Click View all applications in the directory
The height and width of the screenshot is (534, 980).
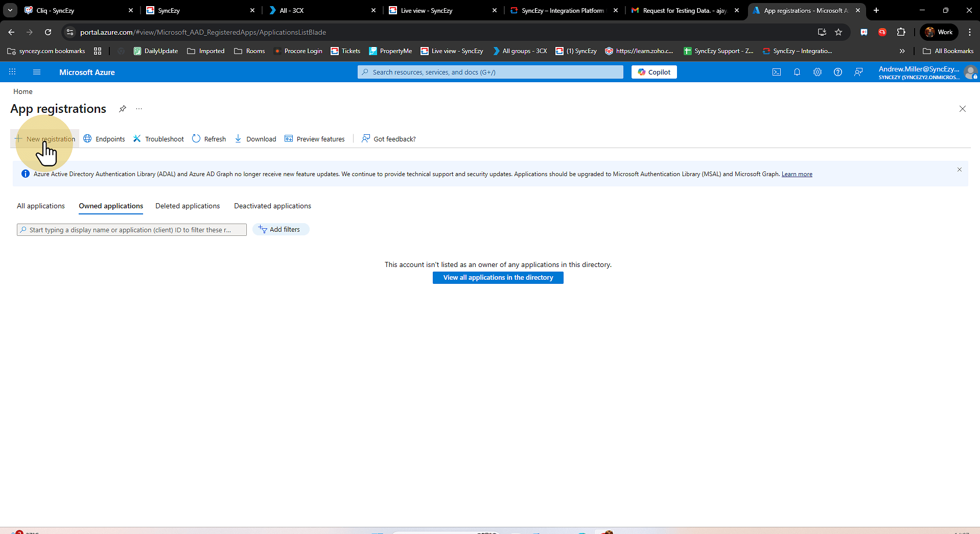[498, 277]
